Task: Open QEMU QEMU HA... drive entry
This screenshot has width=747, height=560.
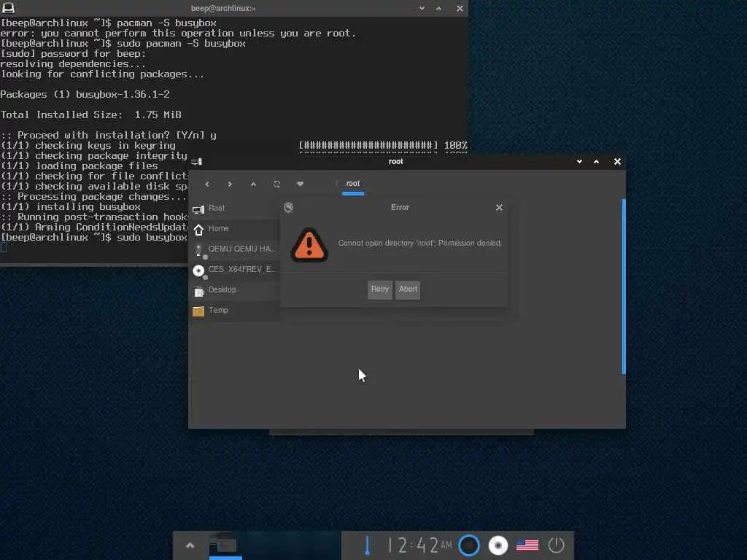Action: 234,249
